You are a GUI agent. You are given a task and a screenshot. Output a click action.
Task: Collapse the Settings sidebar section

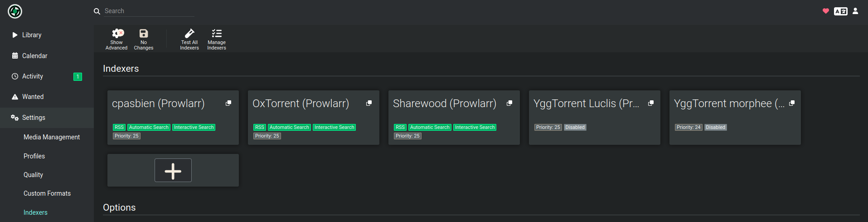pos(34,118)
